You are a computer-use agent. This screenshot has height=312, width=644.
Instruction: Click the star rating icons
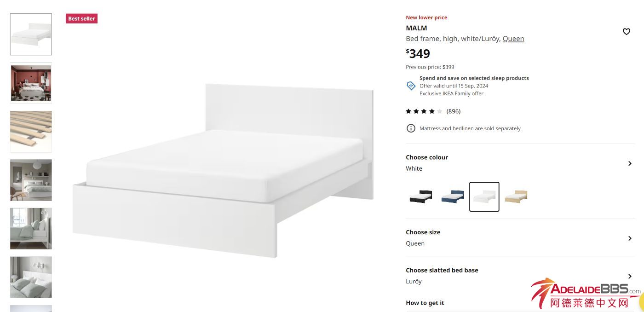pos(424,111)
